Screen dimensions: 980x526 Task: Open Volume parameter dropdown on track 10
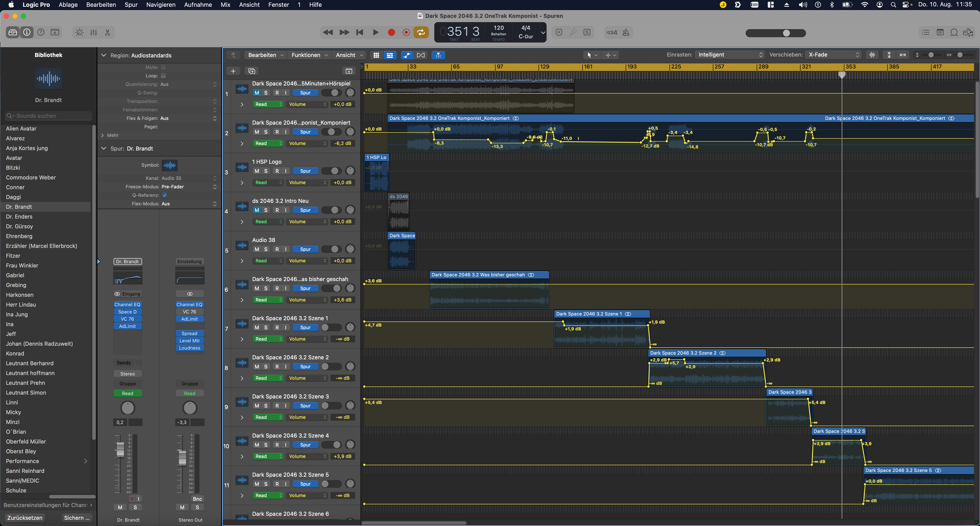(307, 456)
